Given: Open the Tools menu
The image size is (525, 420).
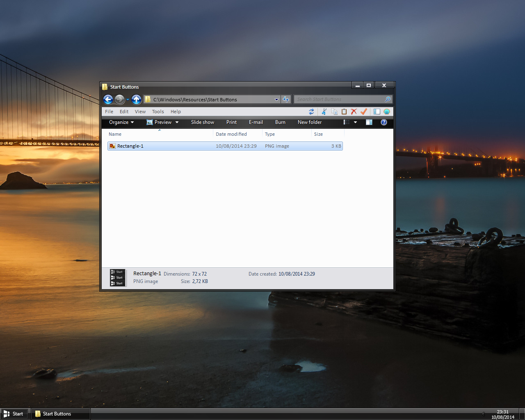Looking at the screenshot, I should tap(158, 112).
